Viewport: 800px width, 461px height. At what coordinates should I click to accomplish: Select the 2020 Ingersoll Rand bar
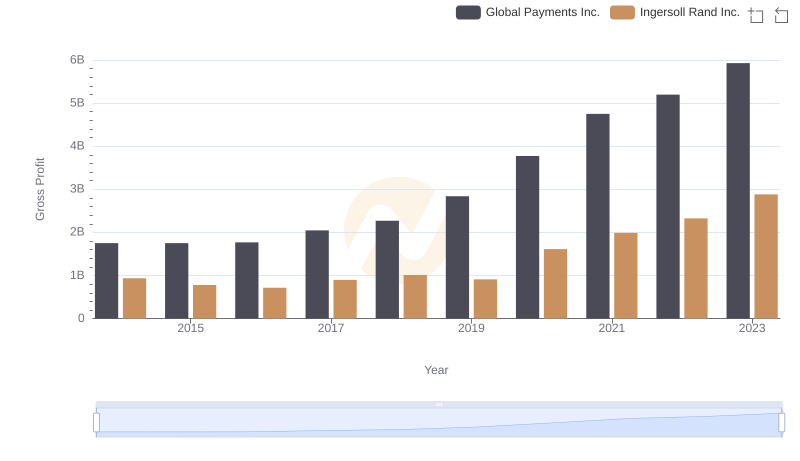pyautogui.click(x=556, y=284)
